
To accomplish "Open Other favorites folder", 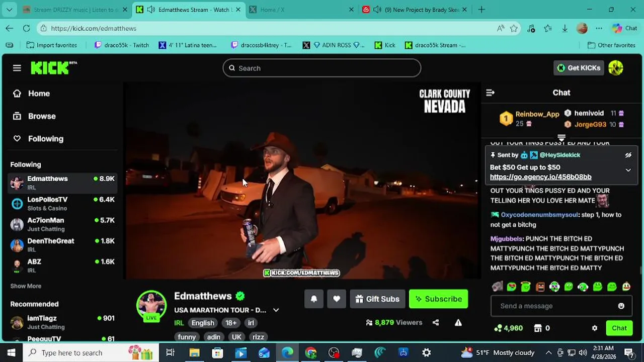I will coord(611,45).
